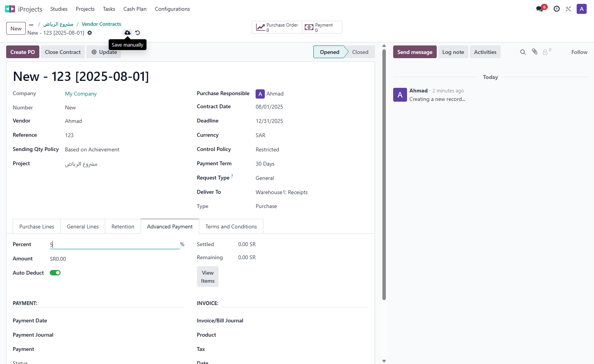Screen dimensions: 594x364
Task: Click the Amount value SR0.00
Action: coord(58,259)
